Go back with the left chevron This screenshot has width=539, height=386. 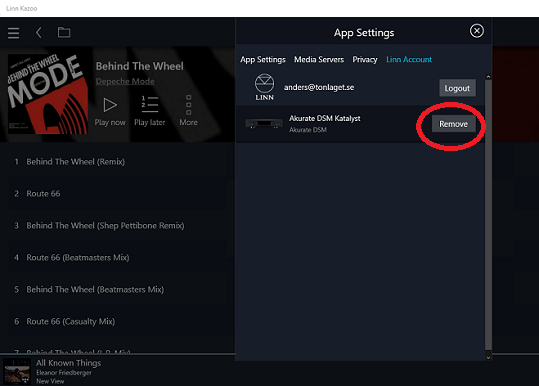38,33
